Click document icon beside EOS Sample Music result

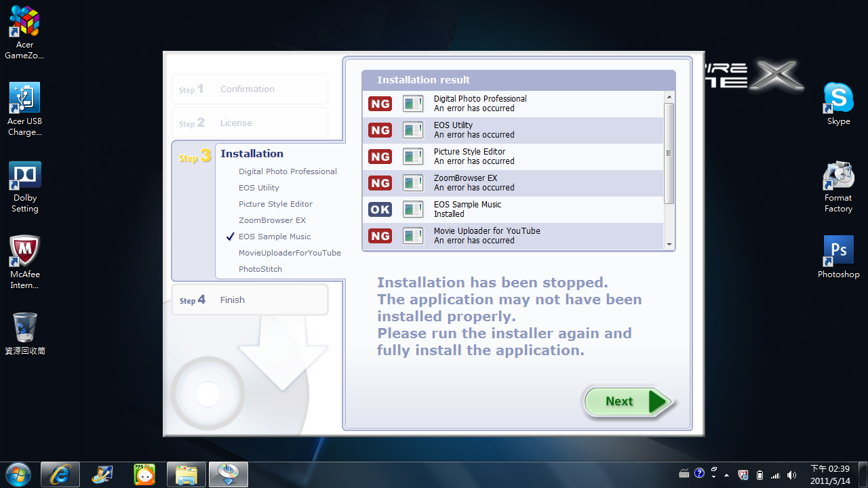(413, 209)
